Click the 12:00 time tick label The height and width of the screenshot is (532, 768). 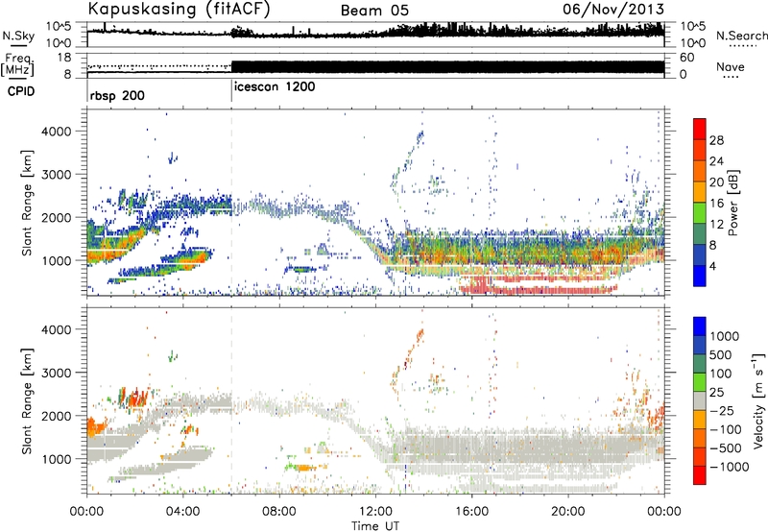point(375,512)
